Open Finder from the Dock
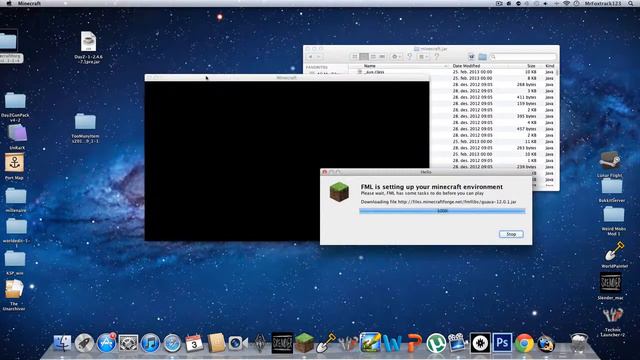Viewport: 640px width, 360px height. [x=62, y=343]
